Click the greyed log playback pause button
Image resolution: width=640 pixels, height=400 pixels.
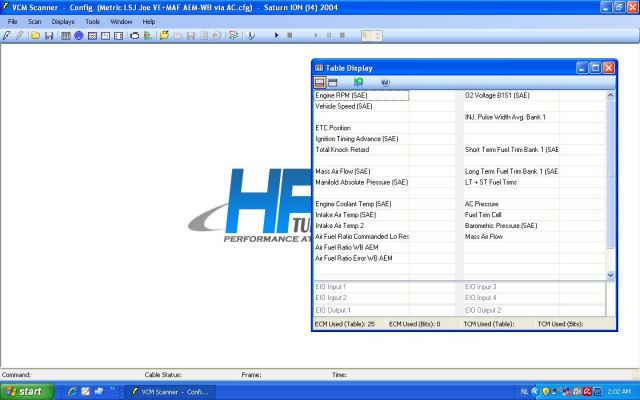[329, 36]
